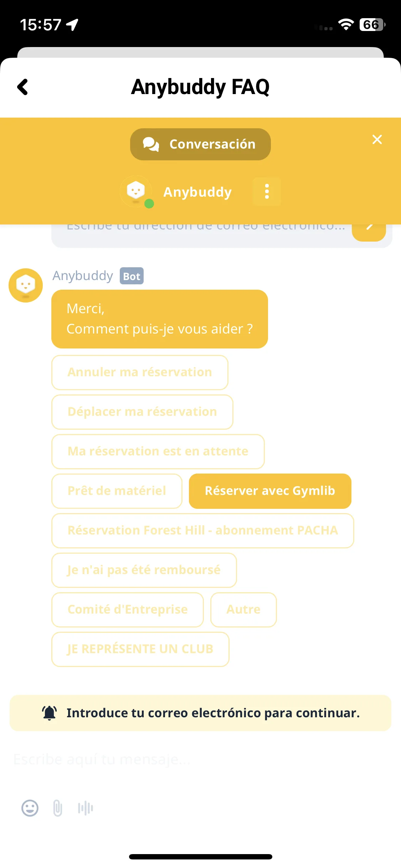Attach a file with the paperclip icon

(58, 808)
